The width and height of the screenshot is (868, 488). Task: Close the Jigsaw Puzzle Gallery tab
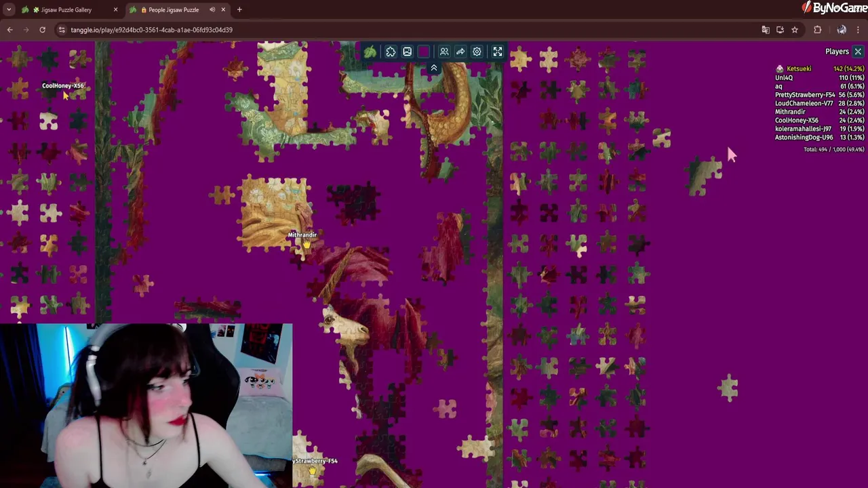point(115,9)
